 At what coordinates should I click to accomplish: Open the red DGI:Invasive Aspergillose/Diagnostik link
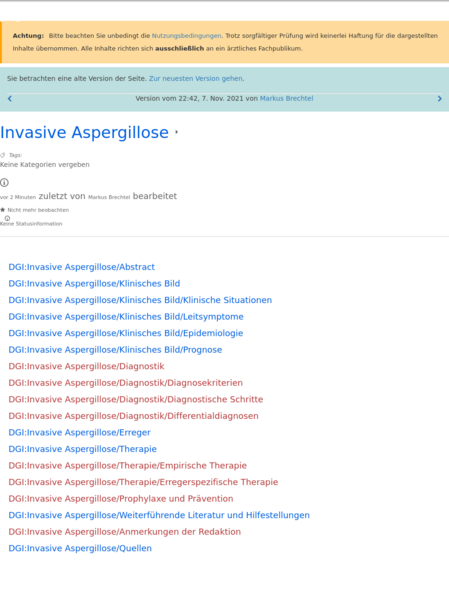pos(86,366)
